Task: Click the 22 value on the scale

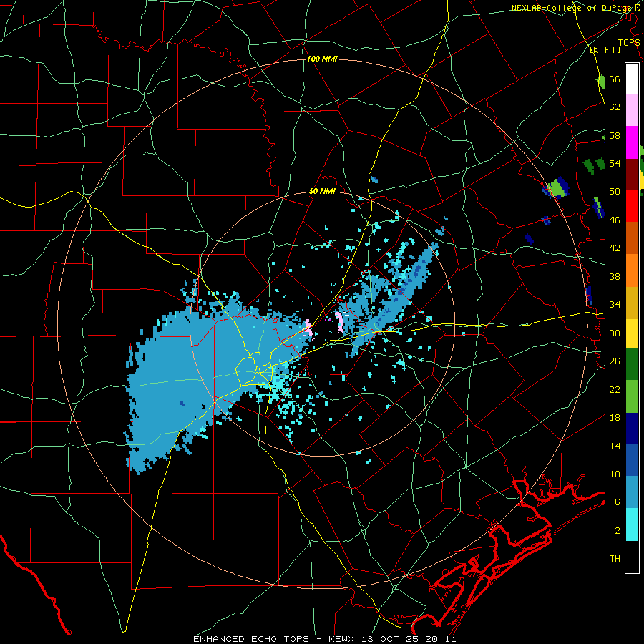Action: click(615, 389)
